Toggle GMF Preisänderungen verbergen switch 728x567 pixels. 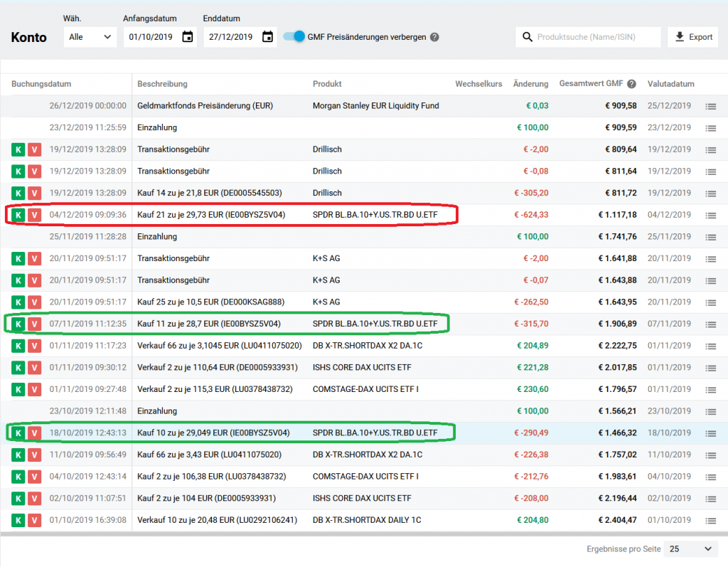(294, 36)
